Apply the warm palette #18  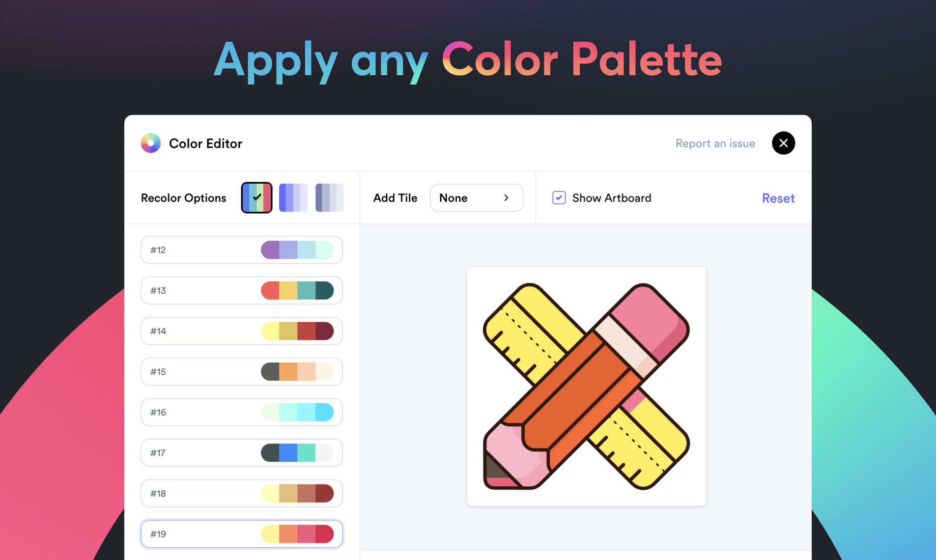click(x=241, y=493)
